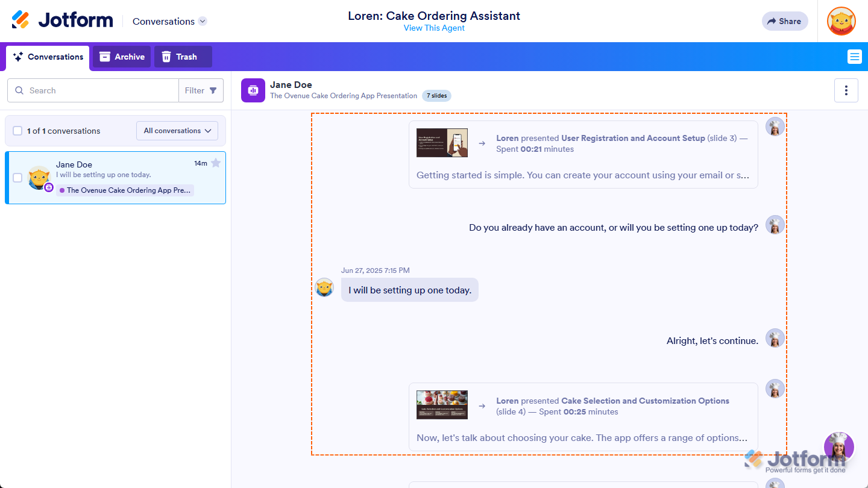Open the User Registration slide thumbnail
Viewport: 868px width, 488px height.
(442, 143)
